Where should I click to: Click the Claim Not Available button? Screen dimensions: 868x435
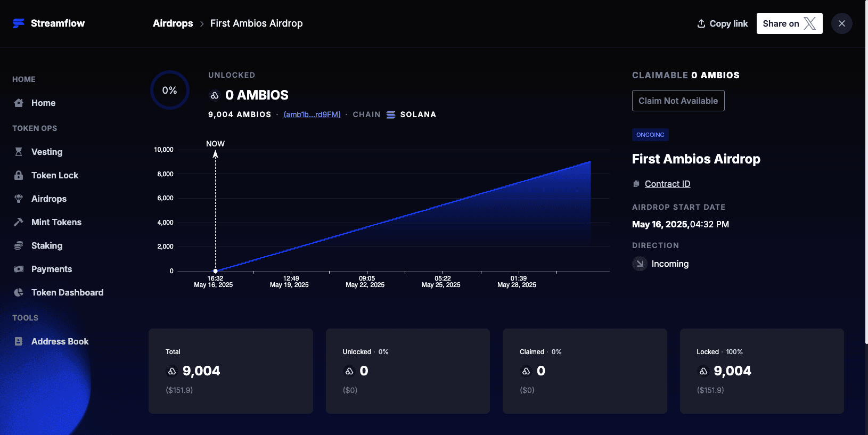(678, 101)
